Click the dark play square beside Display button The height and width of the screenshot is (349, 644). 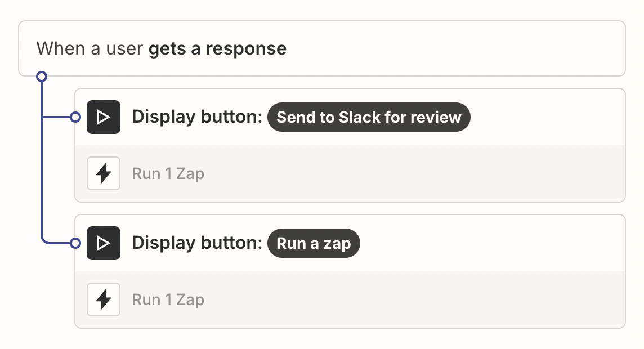104,117
